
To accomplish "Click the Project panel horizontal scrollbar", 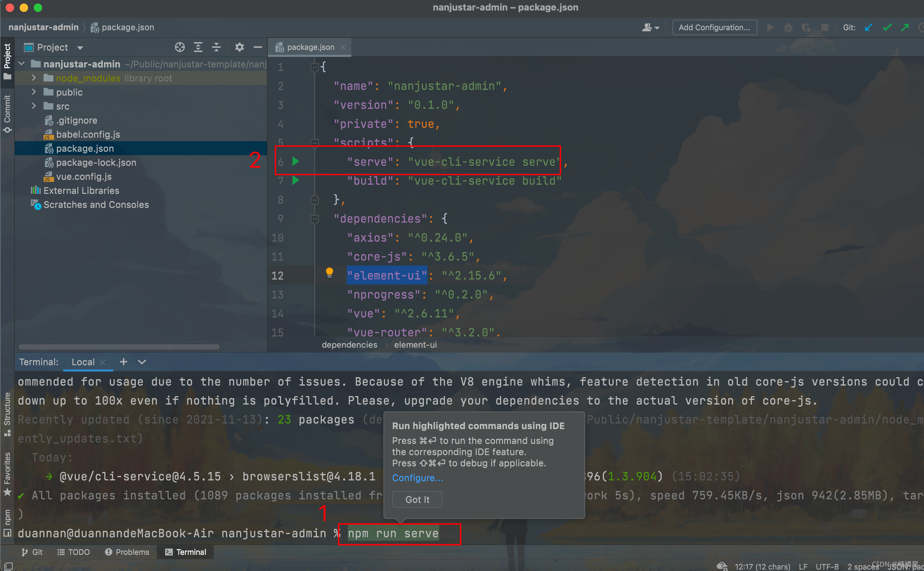I will (119, 347).
